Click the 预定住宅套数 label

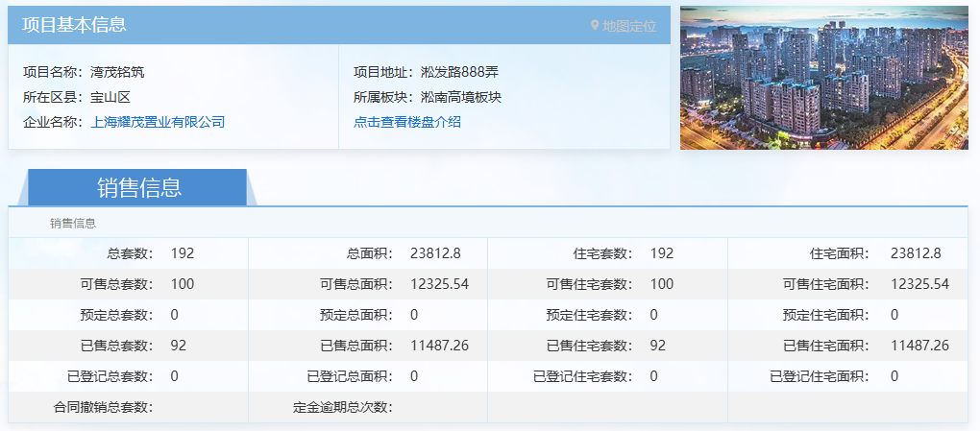(x=589, y=315)
